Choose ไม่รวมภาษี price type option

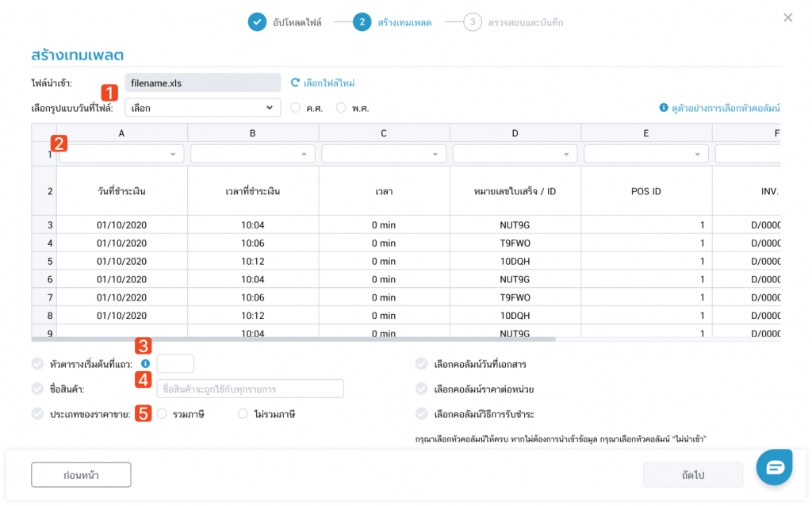click(243, 413)
